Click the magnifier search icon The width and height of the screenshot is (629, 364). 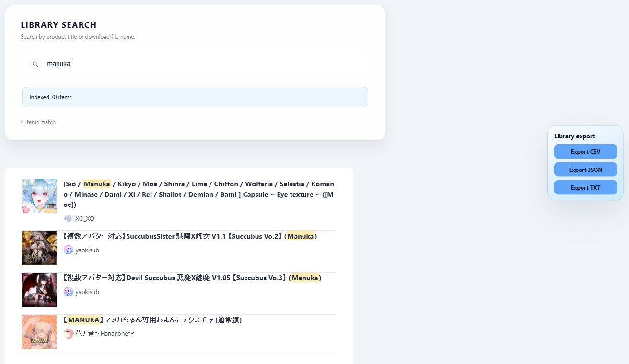pos(35,64)
